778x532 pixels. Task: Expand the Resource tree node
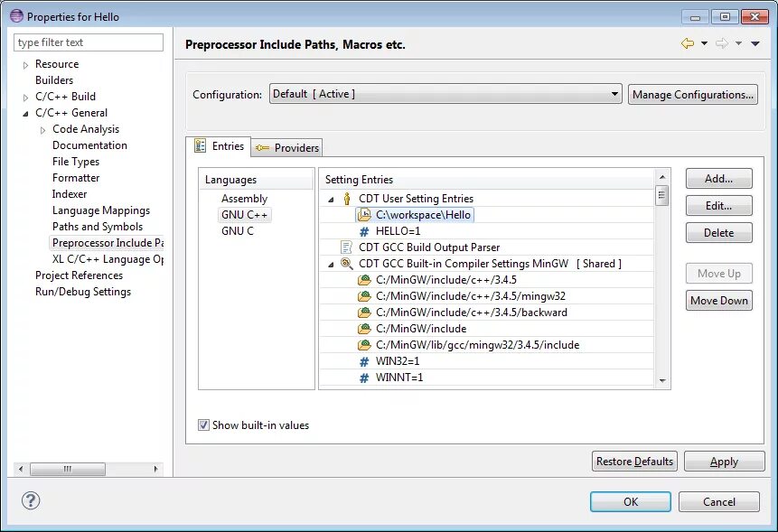pyautogui.click(x=25, y=65)
